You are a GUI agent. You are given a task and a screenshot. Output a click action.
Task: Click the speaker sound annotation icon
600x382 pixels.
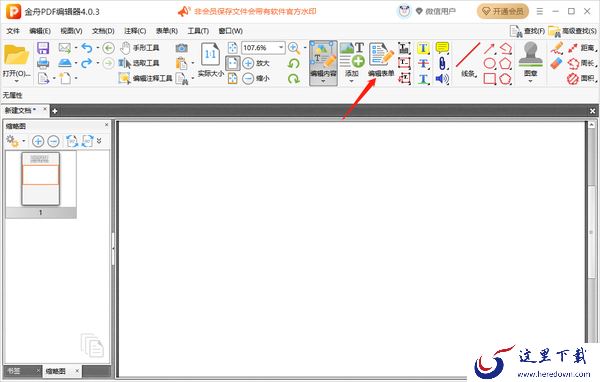tap(442, 78)
